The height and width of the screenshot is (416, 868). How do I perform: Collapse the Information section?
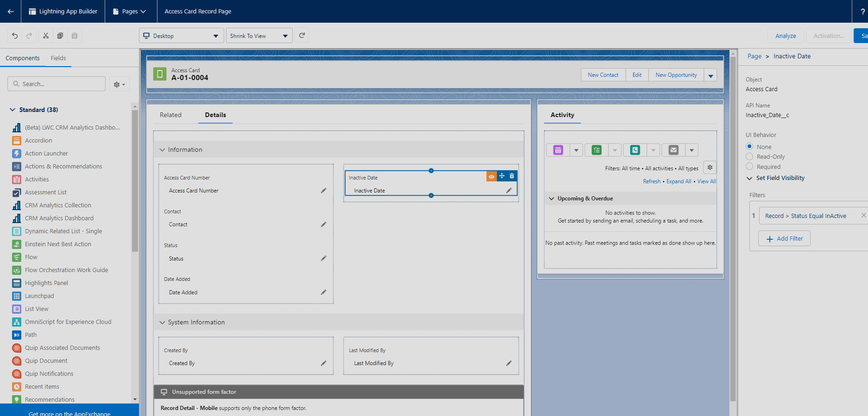coord(162,150)
